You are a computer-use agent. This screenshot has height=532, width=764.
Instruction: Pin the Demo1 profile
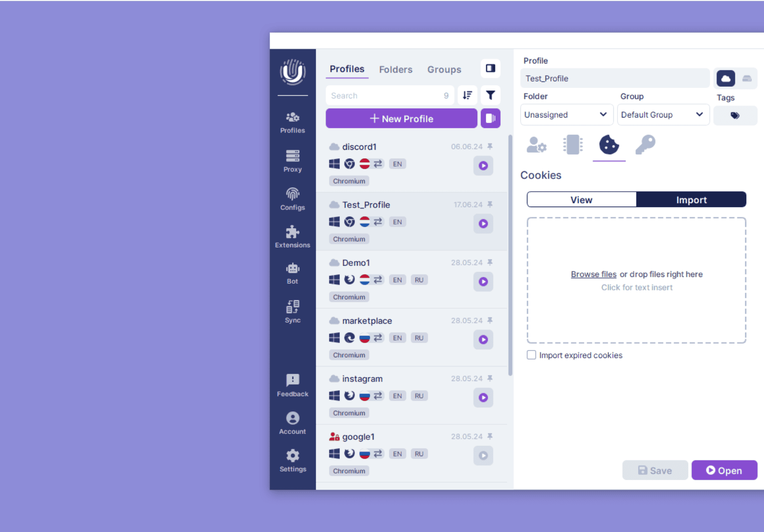point(490,262)
